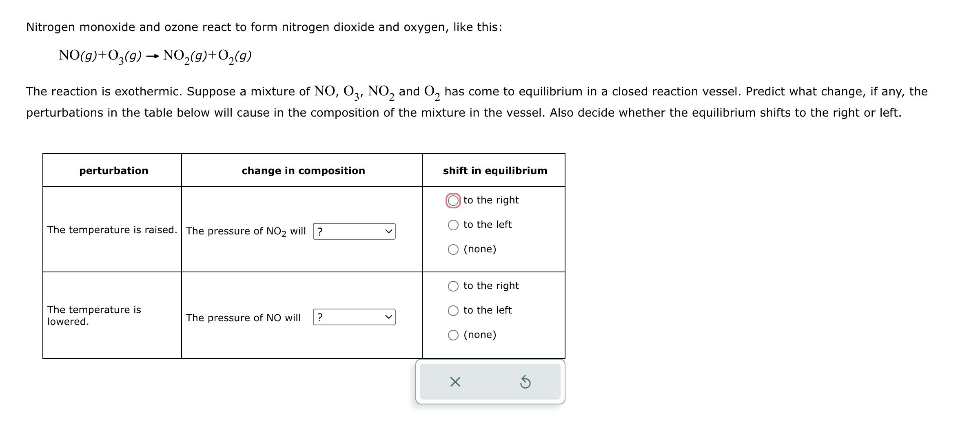
Task: Select '(none)' for the raised temperature row
Action: [x=453, y=249]
